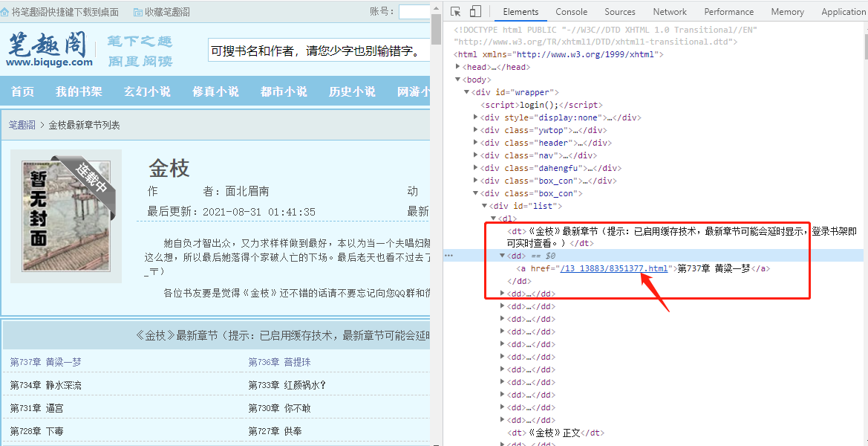Viewport: 868px width, 446px height.
Task: Collapse the div id wrapper node
Action: pos(466,92)
